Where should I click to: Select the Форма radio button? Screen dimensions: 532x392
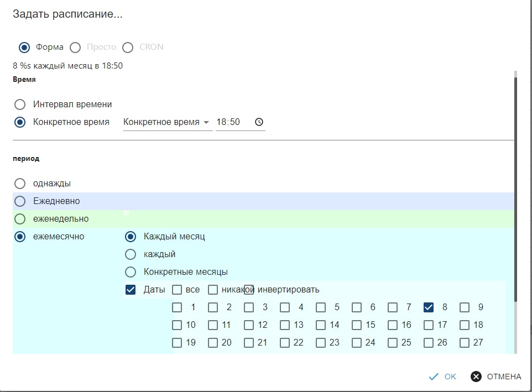tap(24, 47)
